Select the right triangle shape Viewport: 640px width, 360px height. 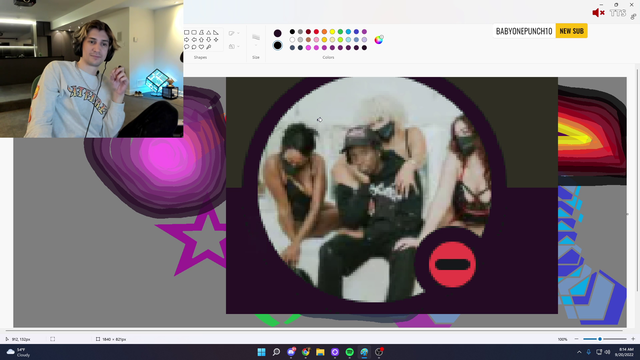216,32
